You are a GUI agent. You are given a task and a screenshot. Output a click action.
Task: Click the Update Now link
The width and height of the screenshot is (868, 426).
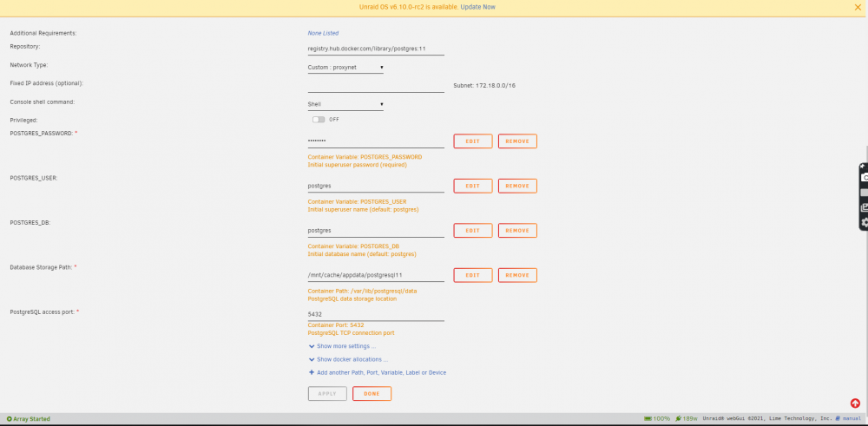pos(477,7)
